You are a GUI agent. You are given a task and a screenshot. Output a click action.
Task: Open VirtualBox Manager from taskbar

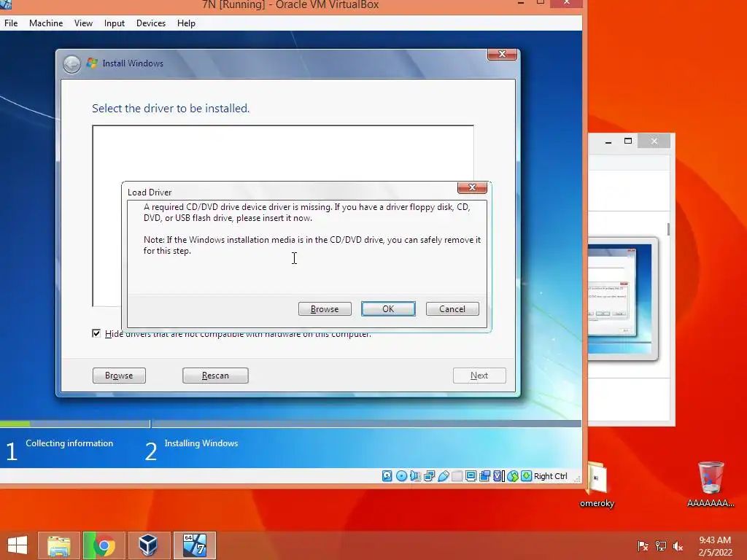tap(150, 545)
